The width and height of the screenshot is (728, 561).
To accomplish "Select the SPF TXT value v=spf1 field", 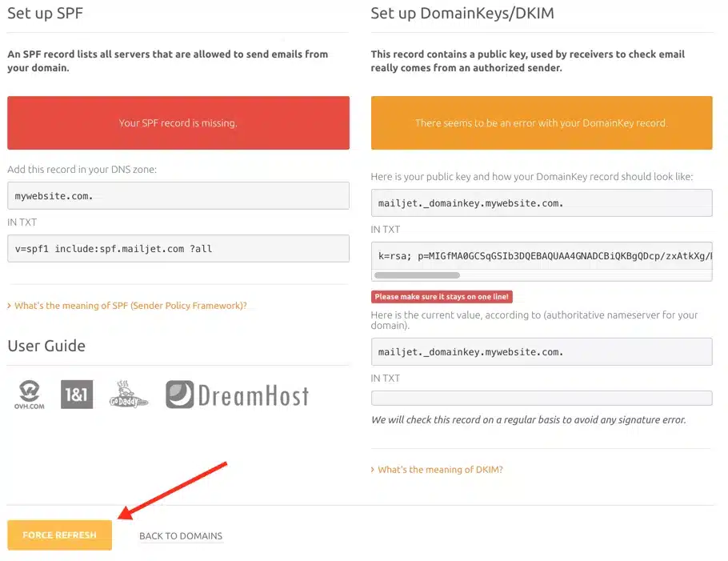I will (x=178, y=249).
